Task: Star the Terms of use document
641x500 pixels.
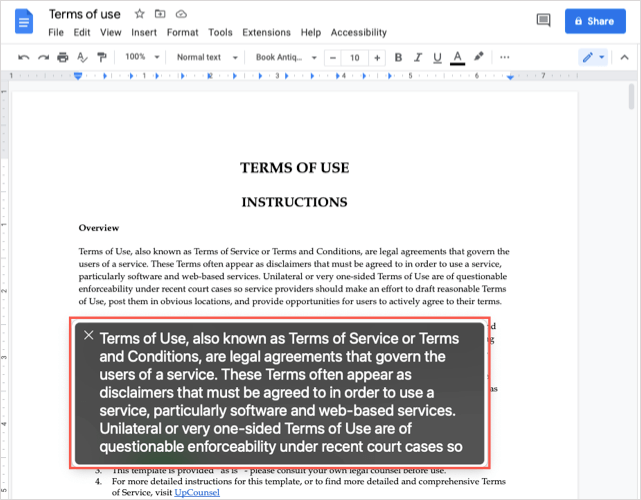Action: tap(140, 14)
